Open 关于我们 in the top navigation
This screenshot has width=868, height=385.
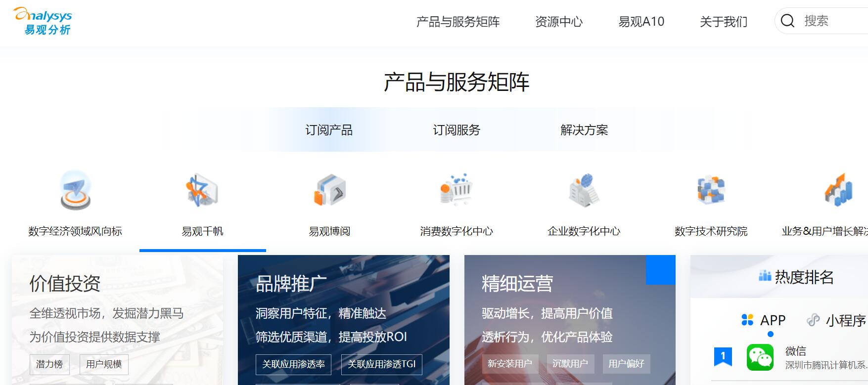(x=724, y=22)
